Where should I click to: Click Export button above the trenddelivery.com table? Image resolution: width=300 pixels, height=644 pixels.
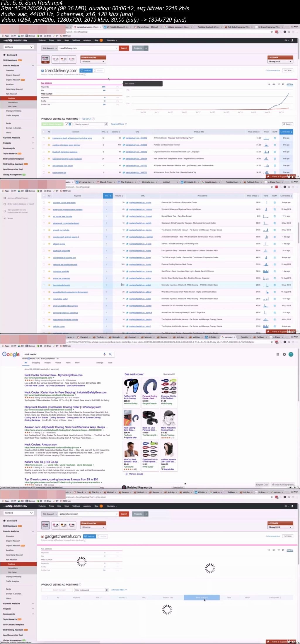click(287, 124)
